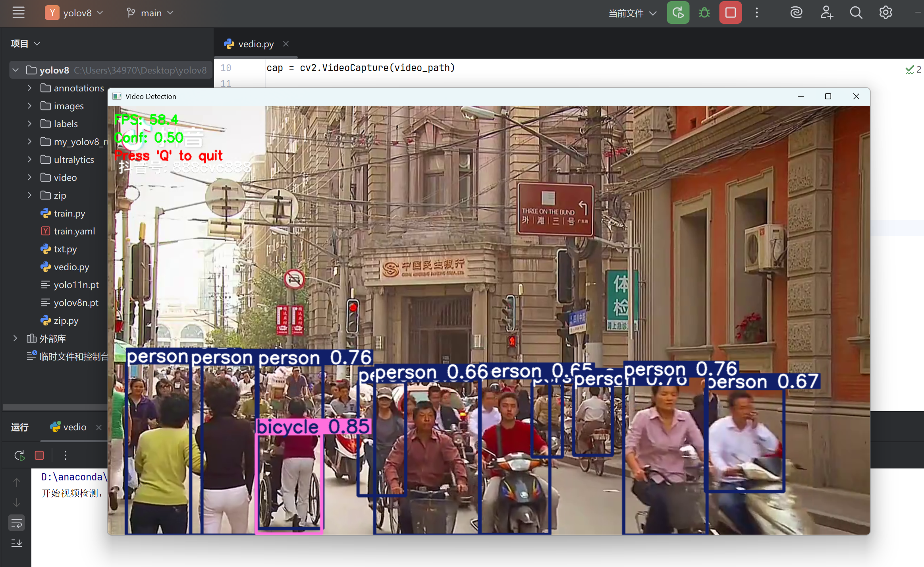This screenshot has width=924, height=567.
Task: Select the vedio run tab
Action: (74, 427)
